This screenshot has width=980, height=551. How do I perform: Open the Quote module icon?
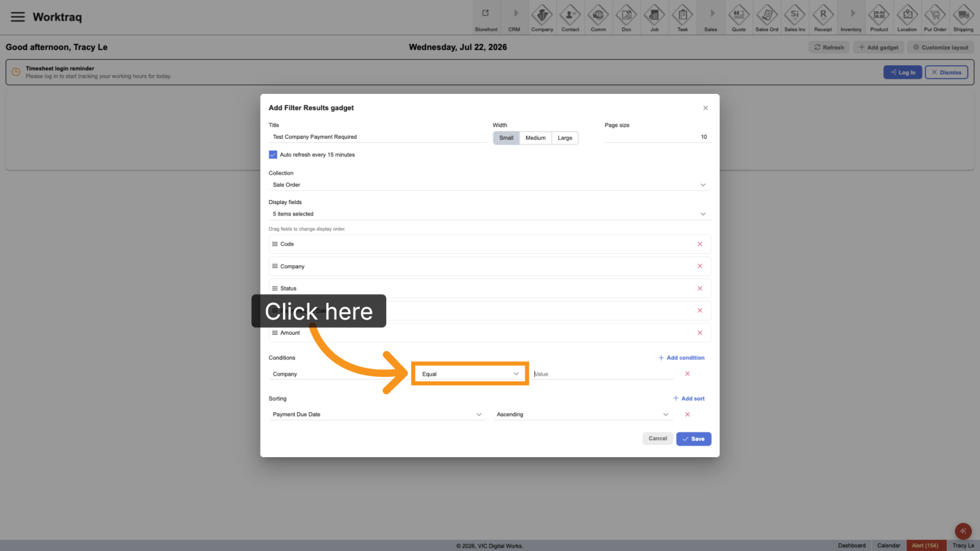click(739, 17)
